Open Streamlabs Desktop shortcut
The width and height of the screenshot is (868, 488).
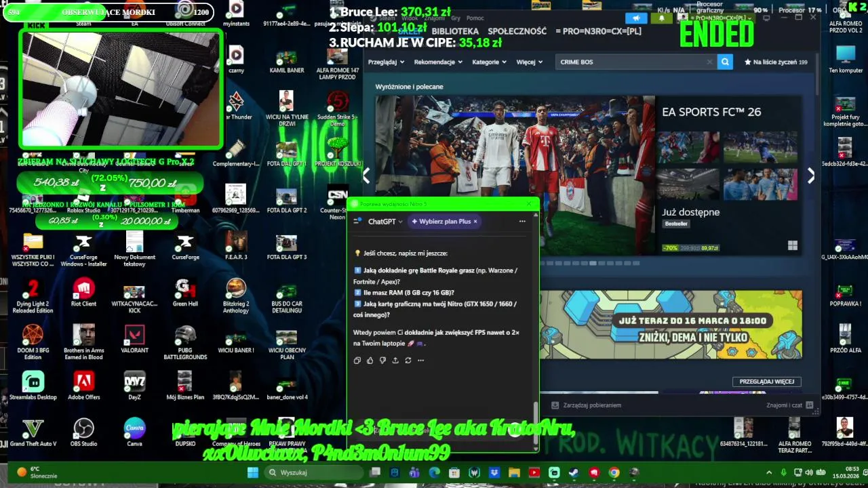33,386
